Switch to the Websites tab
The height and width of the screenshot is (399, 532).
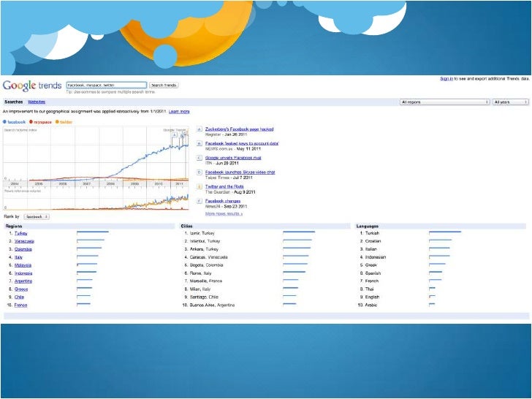point(37,102)
